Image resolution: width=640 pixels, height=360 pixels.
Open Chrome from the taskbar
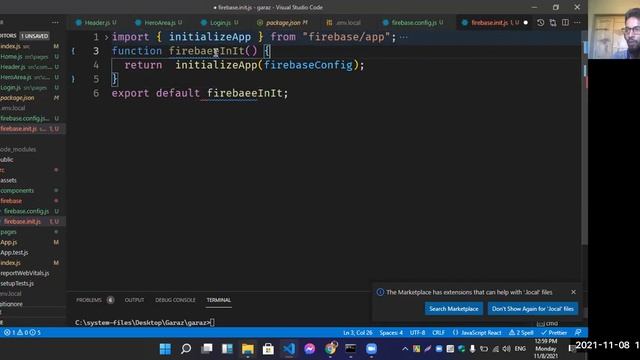[330, 349]
